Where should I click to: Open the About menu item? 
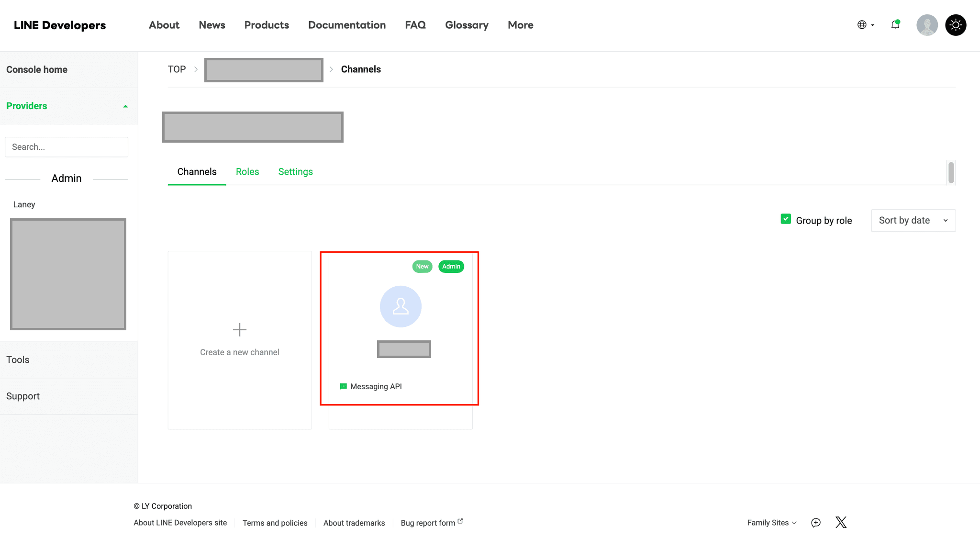[x=164, y=25]
